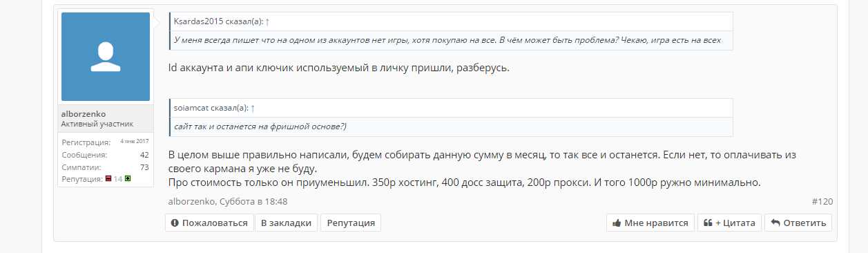Viewport: 868px width, 253px height.
Task: Open the alborzenko username profile link
Action: click(84, 113)
